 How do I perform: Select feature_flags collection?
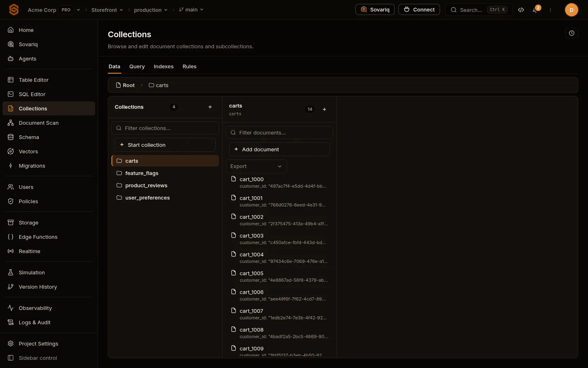coord(165,173)
